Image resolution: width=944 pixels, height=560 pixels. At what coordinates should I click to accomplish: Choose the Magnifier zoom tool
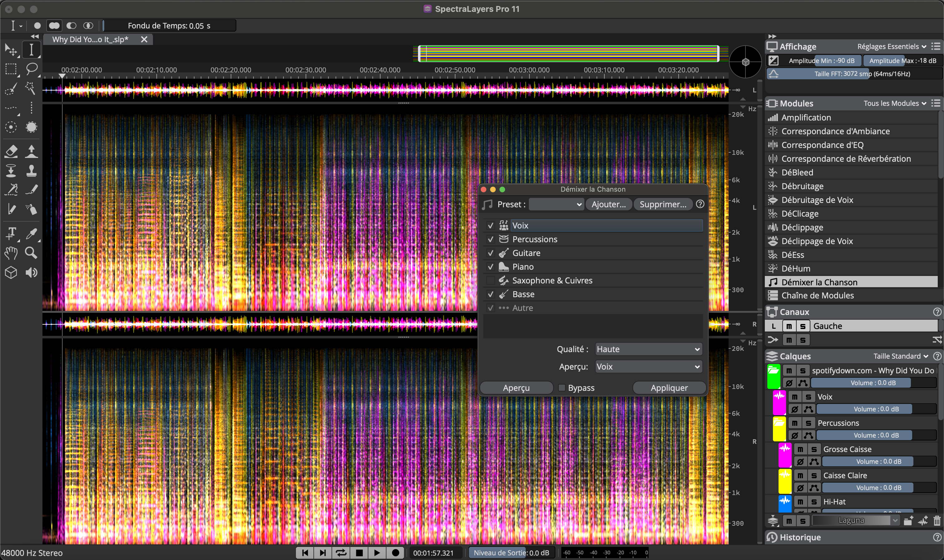tap(31, 253)
